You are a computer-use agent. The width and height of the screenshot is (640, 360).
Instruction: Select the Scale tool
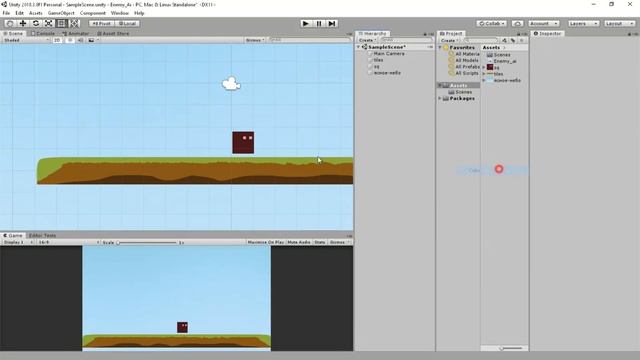click(49, 24)
